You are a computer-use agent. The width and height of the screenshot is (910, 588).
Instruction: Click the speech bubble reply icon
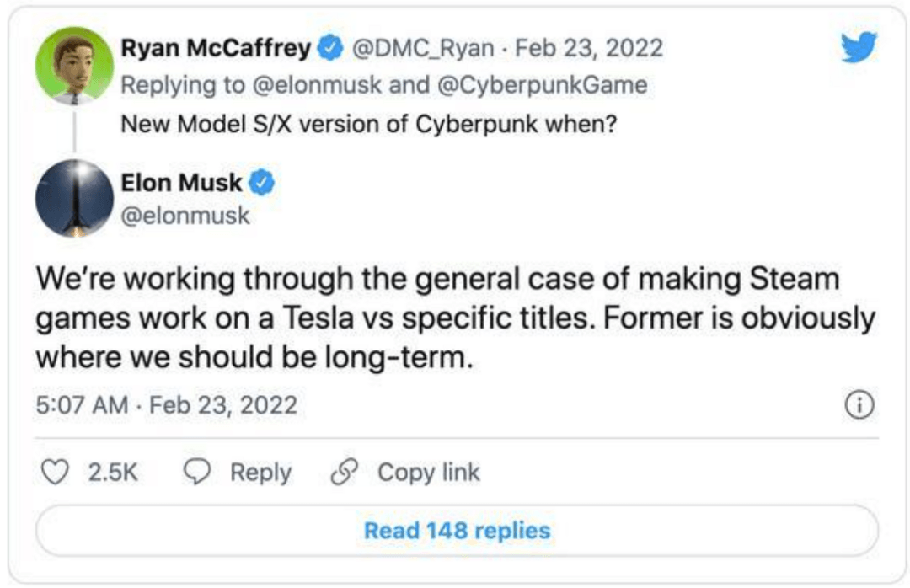[x=197, y=472]
